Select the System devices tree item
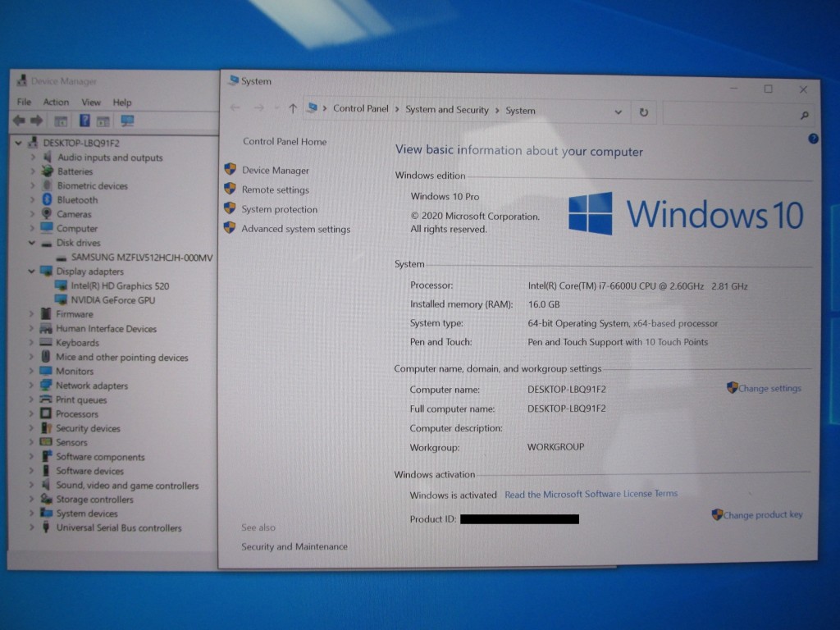The height and width of the screenshot is (630, 840). 87,514
